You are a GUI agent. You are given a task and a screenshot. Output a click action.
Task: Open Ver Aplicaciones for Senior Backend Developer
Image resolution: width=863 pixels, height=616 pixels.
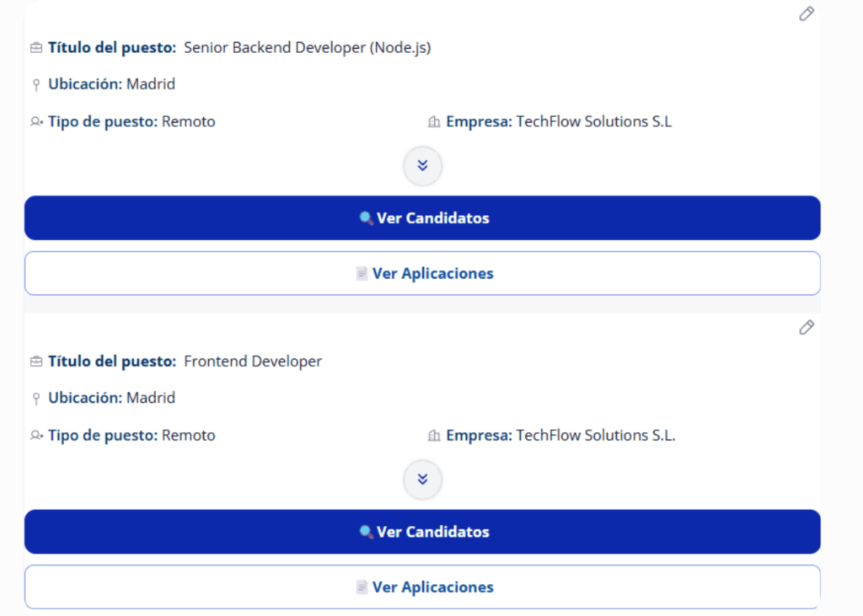pos(424,273)
